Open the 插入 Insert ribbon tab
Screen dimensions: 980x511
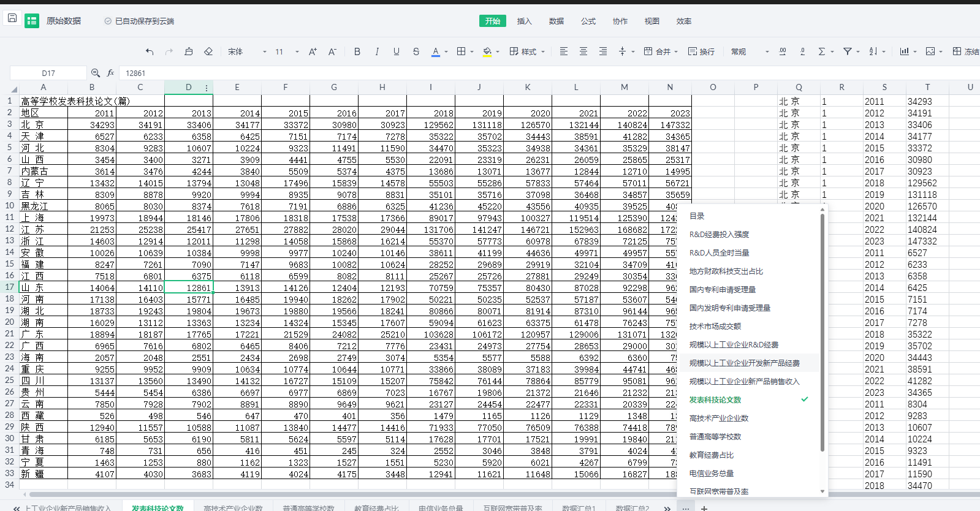525,21
